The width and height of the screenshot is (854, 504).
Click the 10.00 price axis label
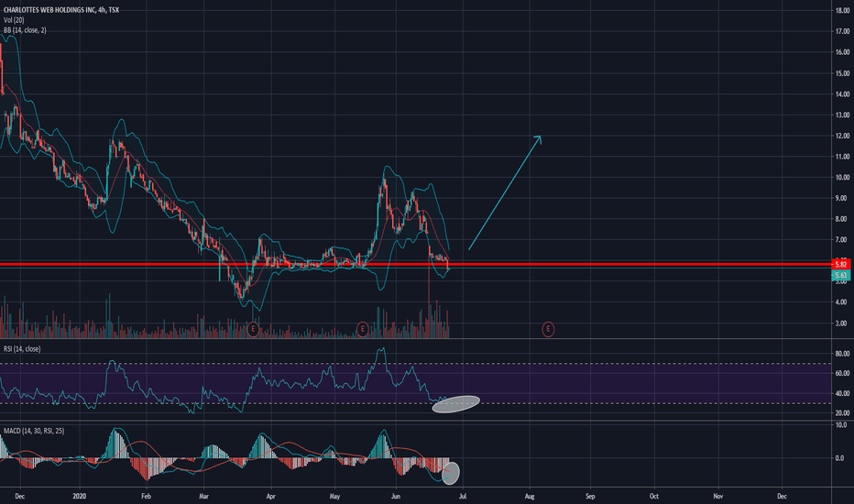(842, 178)
